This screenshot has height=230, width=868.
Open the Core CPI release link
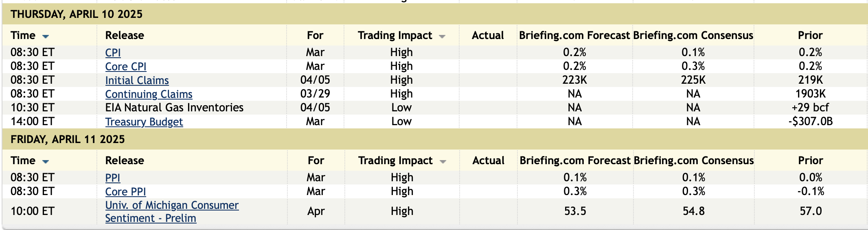125,67
